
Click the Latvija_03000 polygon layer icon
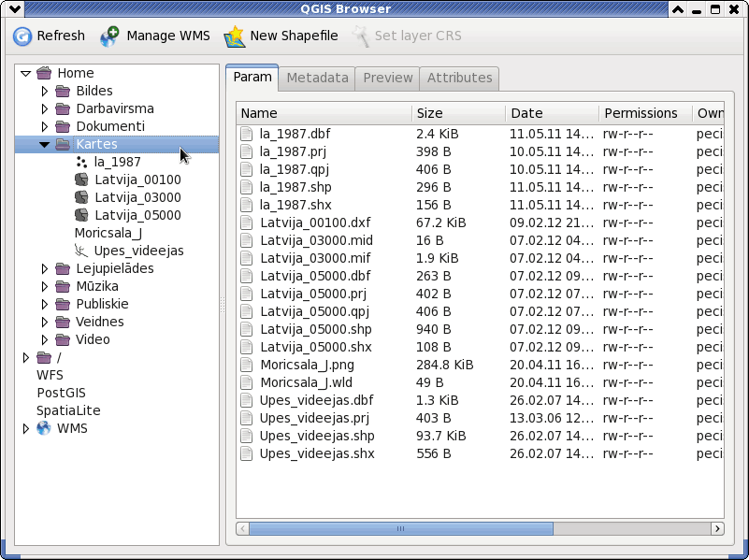pos(81,197)
